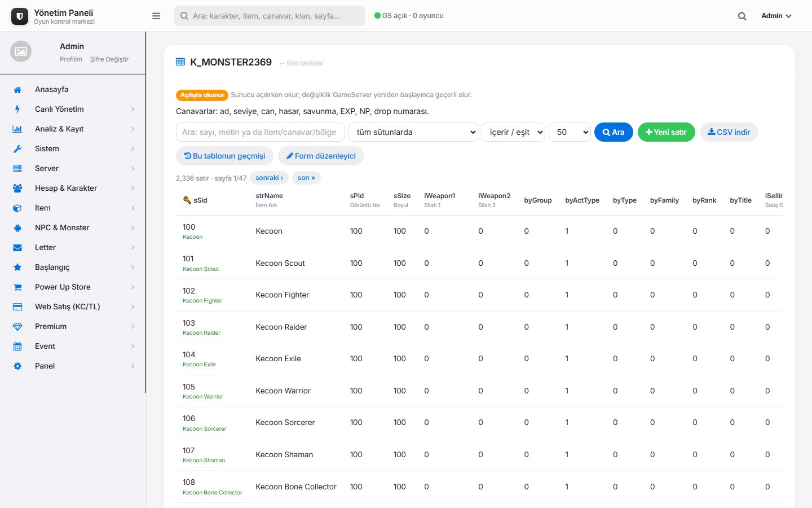This screenshot has height=508, width=812.
Task: Open the Event sidebar menu
Action: pyautogui.click(x=73, y=347)
